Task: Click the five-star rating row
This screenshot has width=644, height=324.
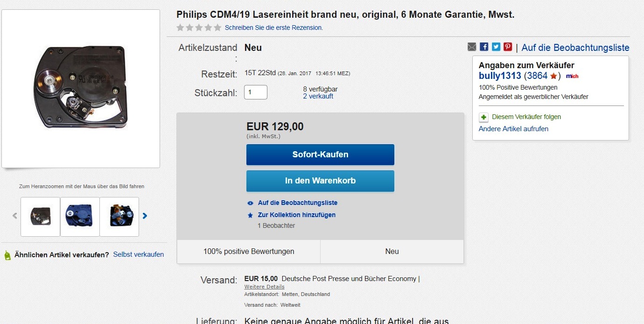Action: (x=199, y=28)
